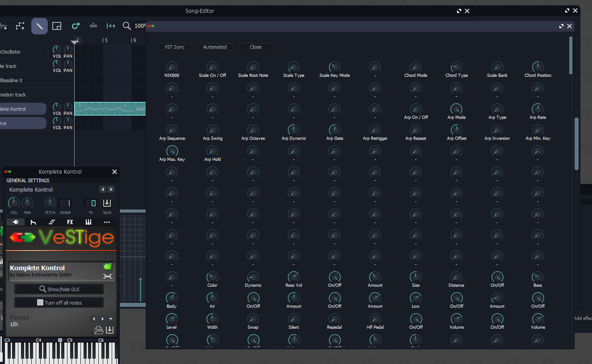The image size is (592, 364).
Task: Click the Arp Max. Key knob
Action: click(x=172, y=151)
